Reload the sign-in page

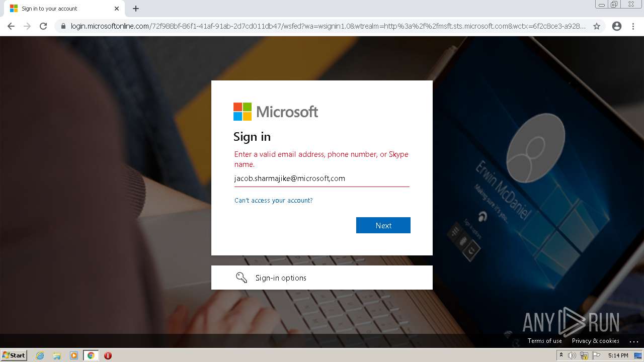point(43,26)
